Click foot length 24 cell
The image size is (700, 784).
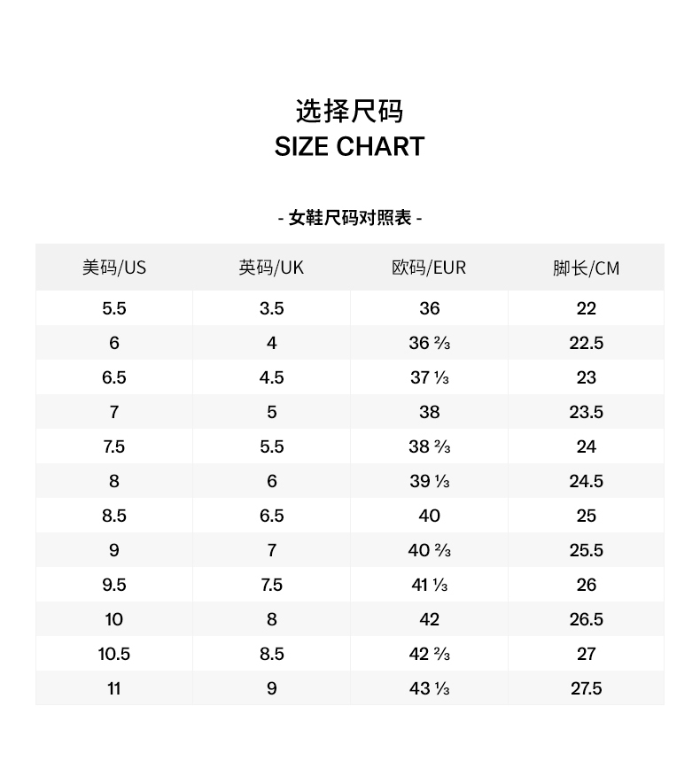pos(586,446)
